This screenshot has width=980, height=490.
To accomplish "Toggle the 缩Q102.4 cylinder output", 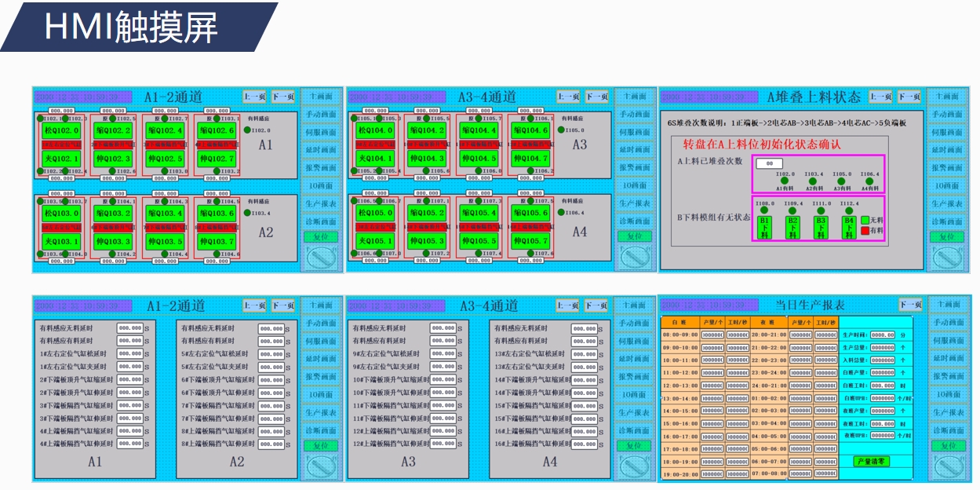I will coord(166,131).
